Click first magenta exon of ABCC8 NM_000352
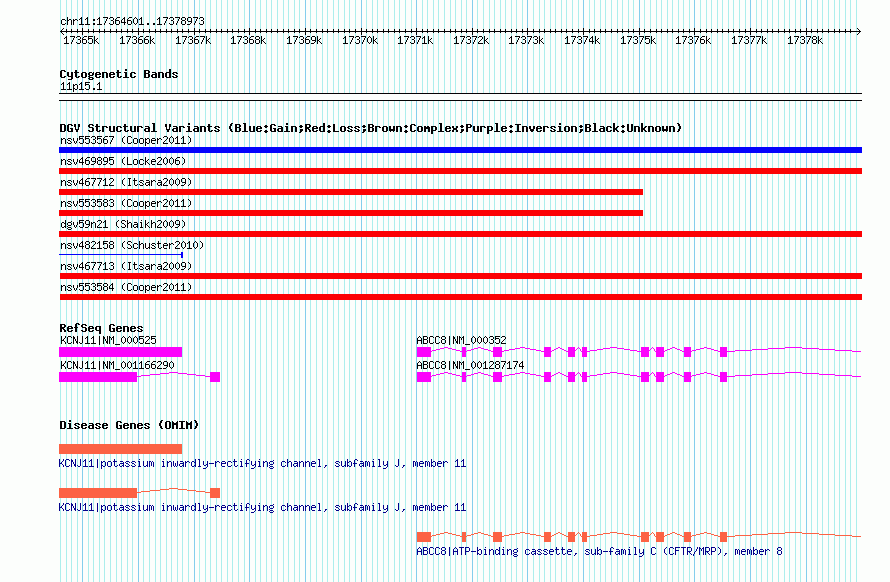This screenshot has width=890, height=582. (x=424, y=352)
